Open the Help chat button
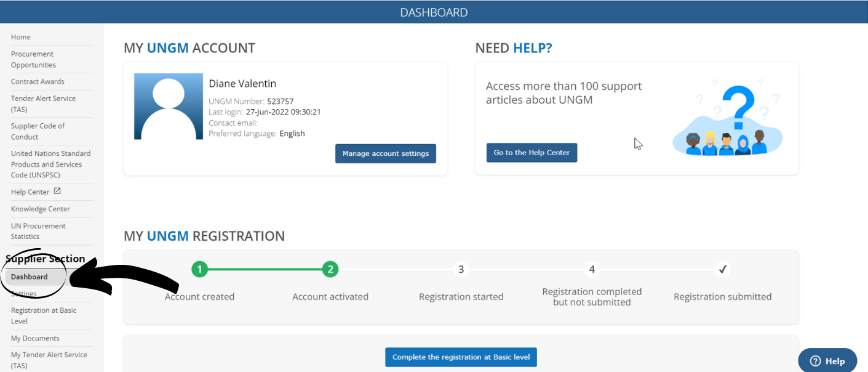 (827, 361)
